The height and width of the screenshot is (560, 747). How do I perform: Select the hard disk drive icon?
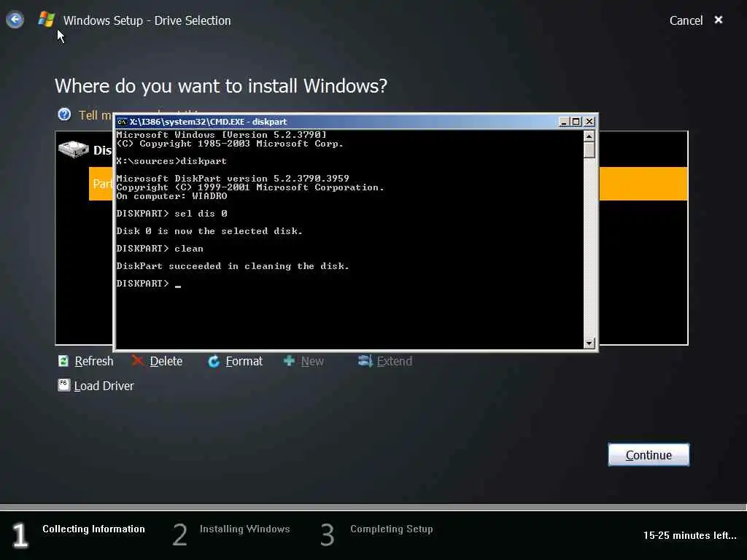[74, 149]
